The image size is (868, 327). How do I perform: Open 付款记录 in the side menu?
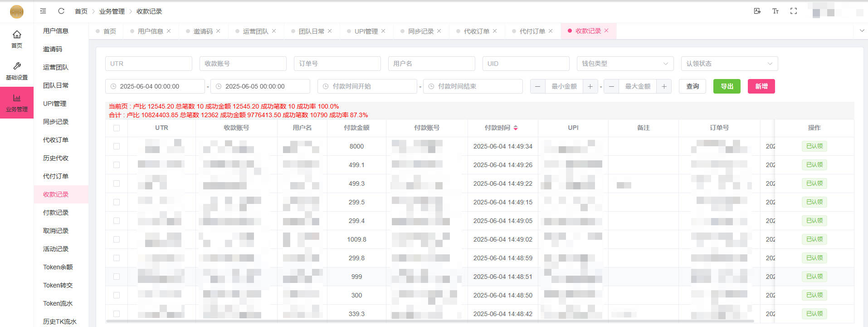tap(56, 213)
